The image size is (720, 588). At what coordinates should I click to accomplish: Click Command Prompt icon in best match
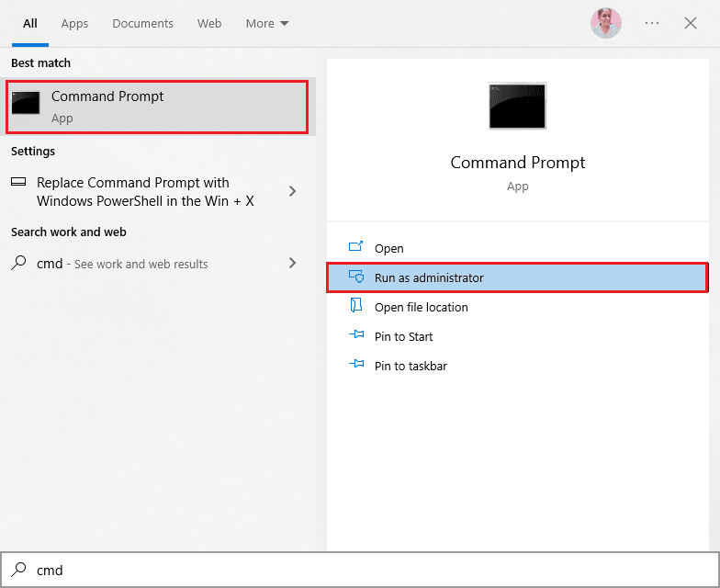[26, 103]
